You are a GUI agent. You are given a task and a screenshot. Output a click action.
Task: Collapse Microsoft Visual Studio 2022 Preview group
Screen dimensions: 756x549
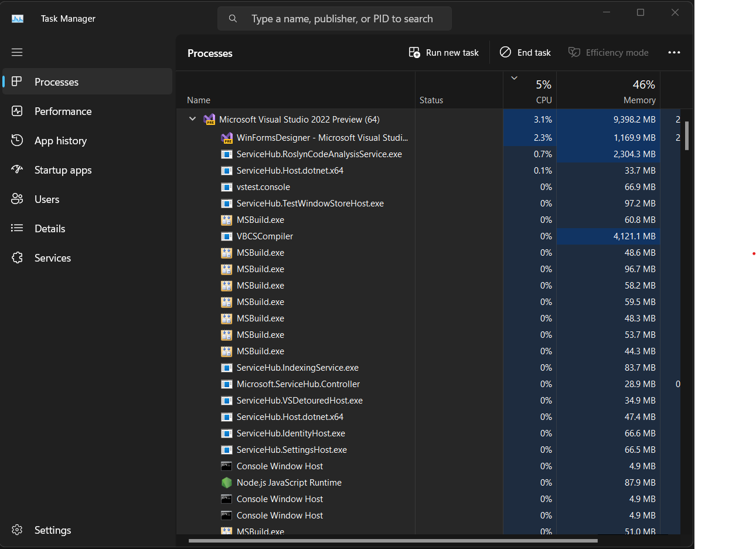(x=192, y=119)
